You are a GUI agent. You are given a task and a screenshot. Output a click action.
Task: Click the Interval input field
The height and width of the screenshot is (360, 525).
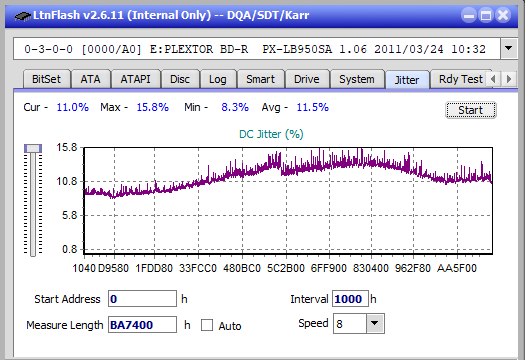click(x=350, y=299)
